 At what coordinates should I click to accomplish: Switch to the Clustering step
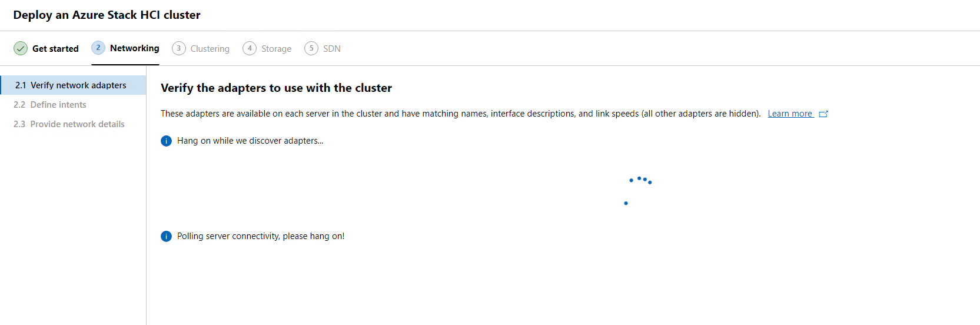pyautogui.click(x=210, y=49)
